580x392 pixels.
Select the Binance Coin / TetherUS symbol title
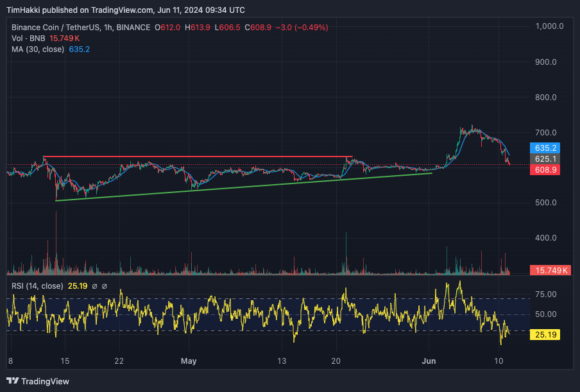[x=80, y=28]
